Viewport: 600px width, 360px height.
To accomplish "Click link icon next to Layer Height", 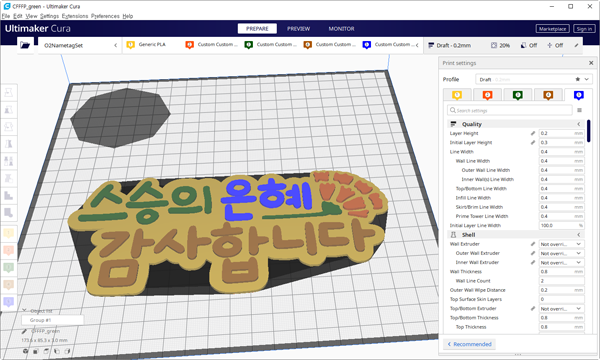I will click(x=533, y=133).
